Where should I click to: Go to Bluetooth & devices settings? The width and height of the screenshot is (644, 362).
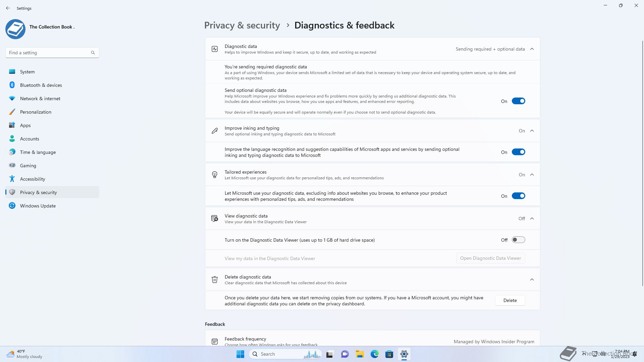click(x=52, y=85)
